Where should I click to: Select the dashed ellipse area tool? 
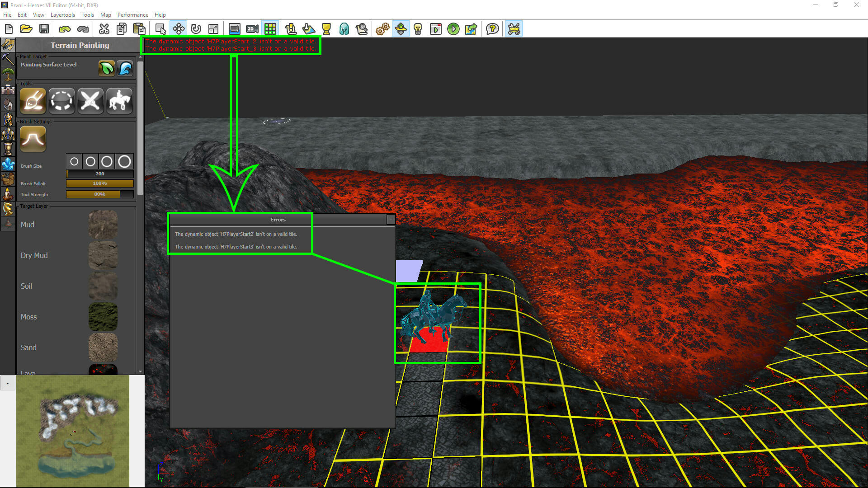[61, 100]
